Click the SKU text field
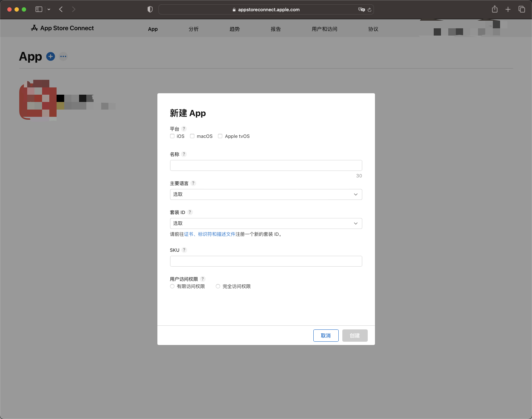This screenshot has height=419, width=532. (x=266, y=261)
